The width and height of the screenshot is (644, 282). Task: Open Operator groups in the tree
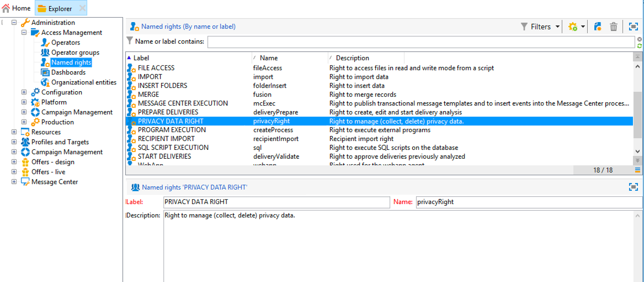[75, 52]
